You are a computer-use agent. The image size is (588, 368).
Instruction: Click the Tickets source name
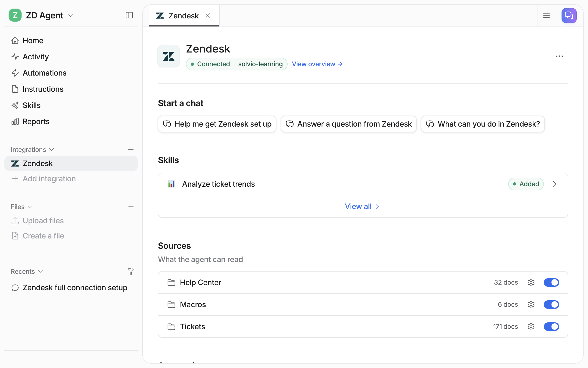pos(192,327)
